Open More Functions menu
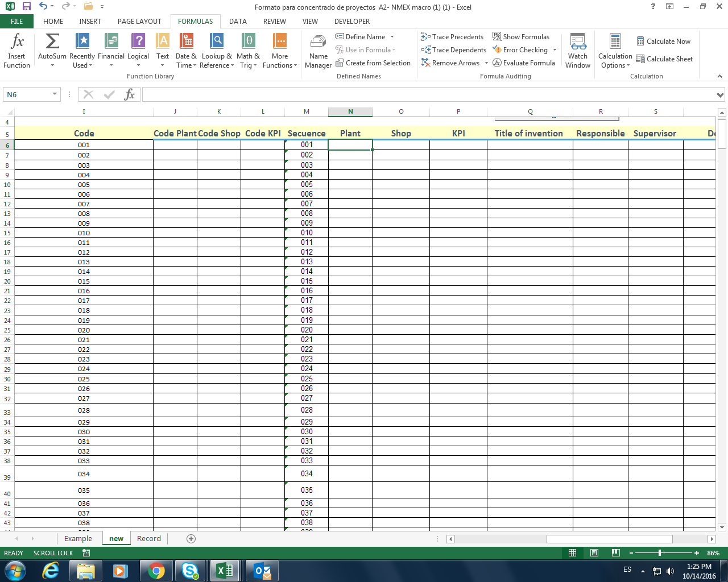 [280, 51]
